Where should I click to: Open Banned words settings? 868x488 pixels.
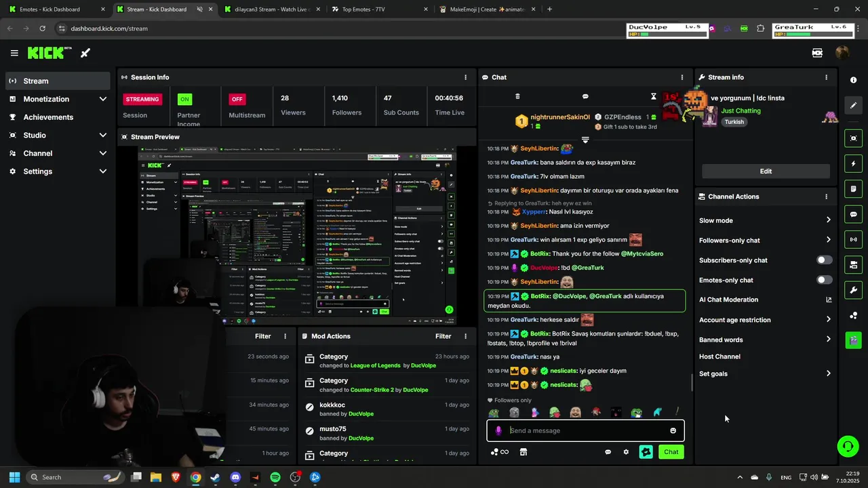[x=766, y=340]
